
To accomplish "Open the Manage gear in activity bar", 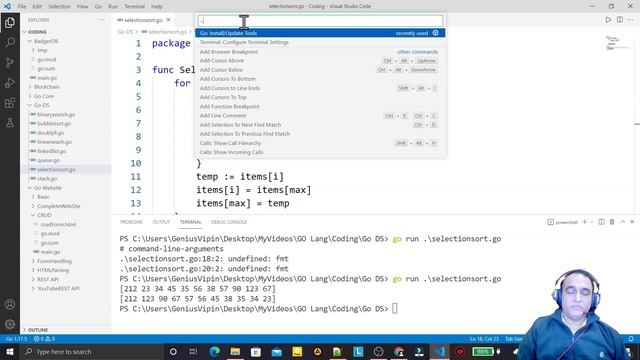I will [10, 324].
